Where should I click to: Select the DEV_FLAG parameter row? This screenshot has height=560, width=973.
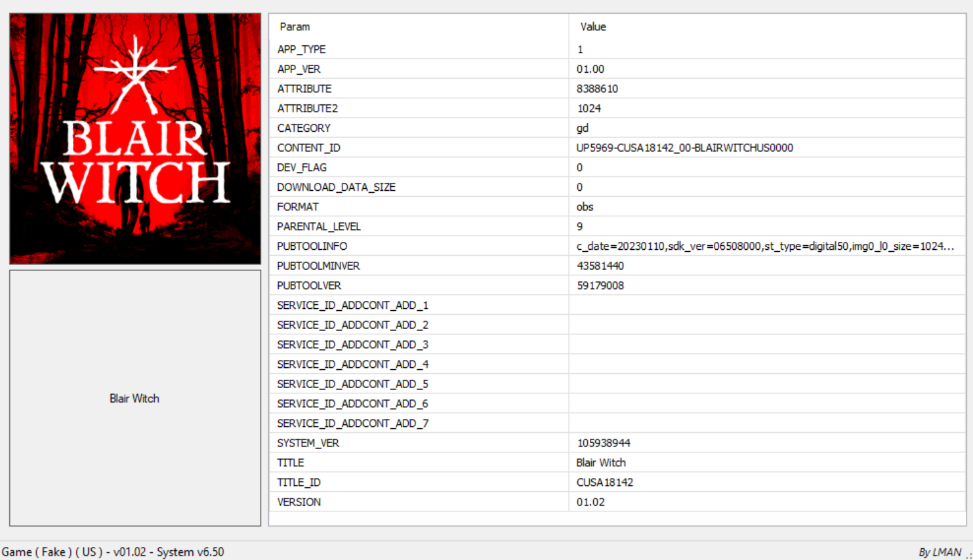(617, 167)
